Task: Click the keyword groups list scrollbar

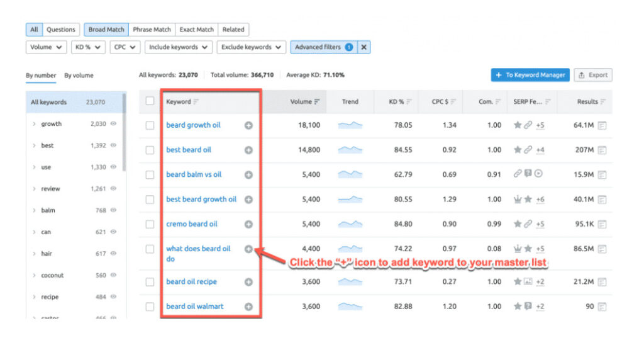Action: click(125, 132)
